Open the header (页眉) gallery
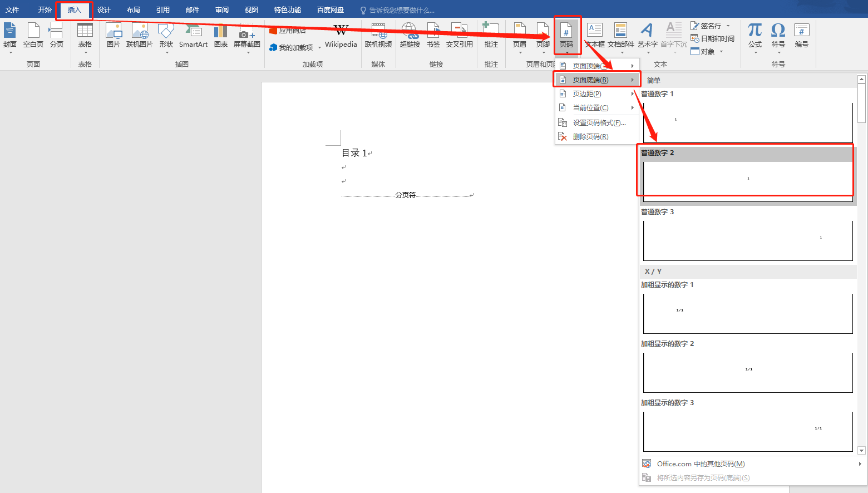The height and width of the screenshot is (493, 868). [x=520, y=37]
